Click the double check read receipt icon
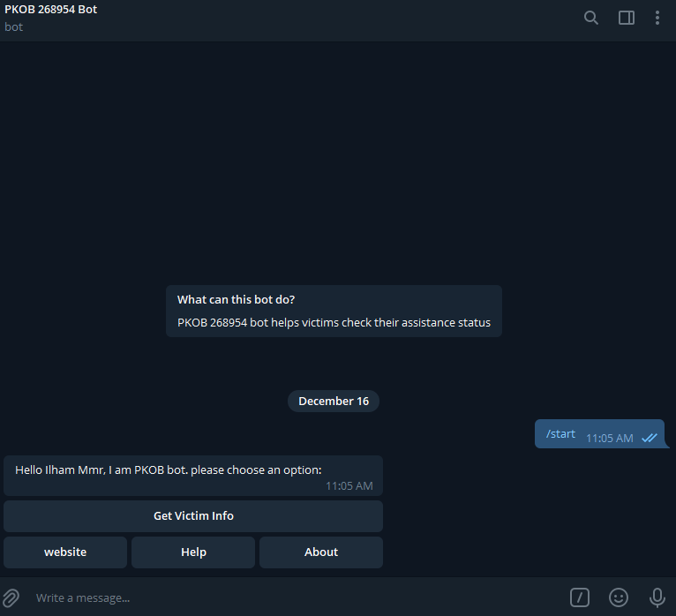The image size is (676, 616). pos(650,439)
